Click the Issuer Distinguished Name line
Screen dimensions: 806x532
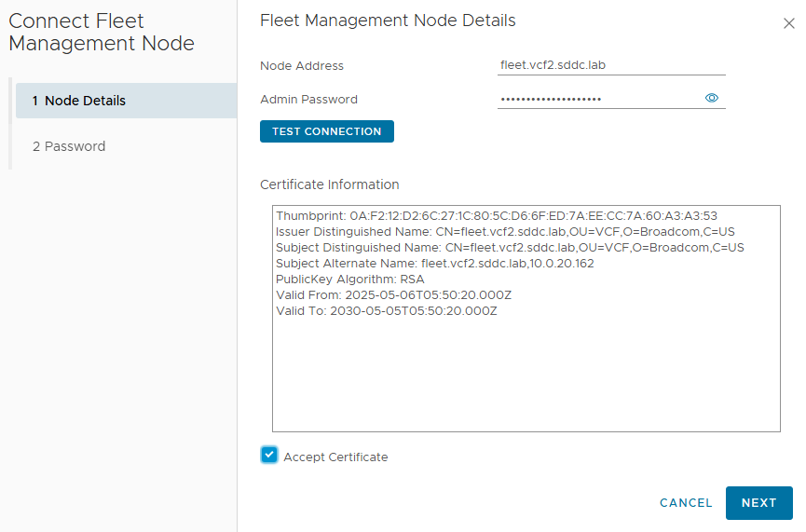(510, 232)
